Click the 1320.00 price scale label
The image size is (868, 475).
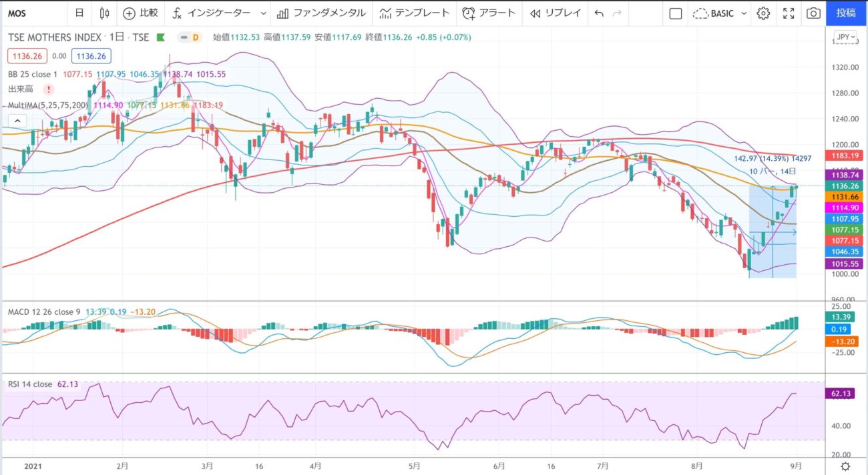tap(845, 67)
